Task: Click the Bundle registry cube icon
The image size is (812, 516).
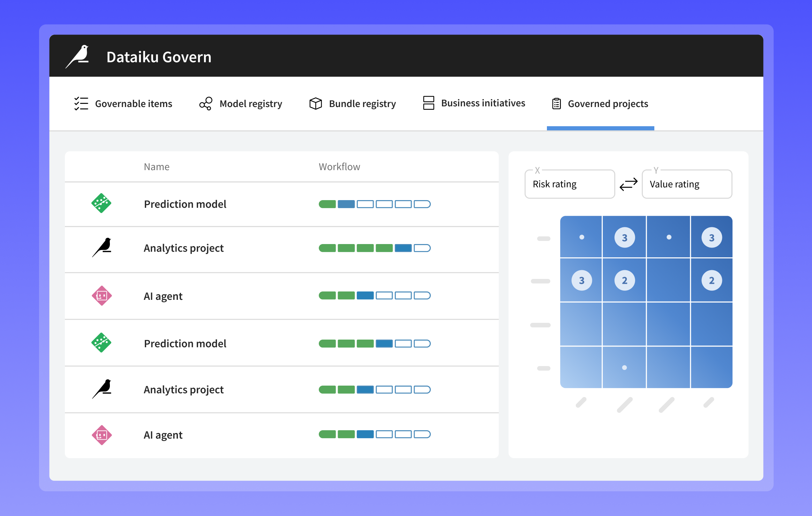Action: point(315,104)
